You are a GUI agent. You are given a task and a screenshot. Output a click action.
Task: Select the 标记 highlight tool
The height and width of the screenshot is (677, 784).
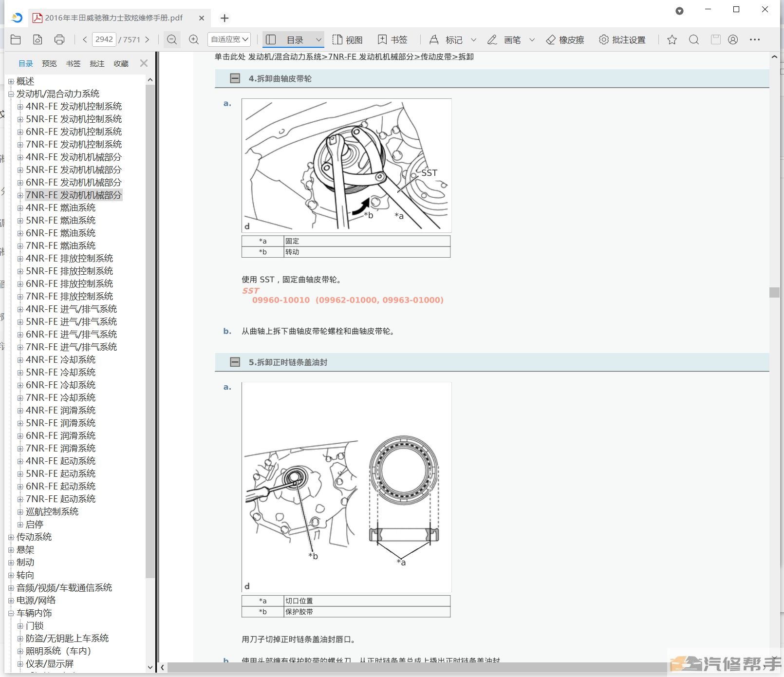[x=446, y=39]
